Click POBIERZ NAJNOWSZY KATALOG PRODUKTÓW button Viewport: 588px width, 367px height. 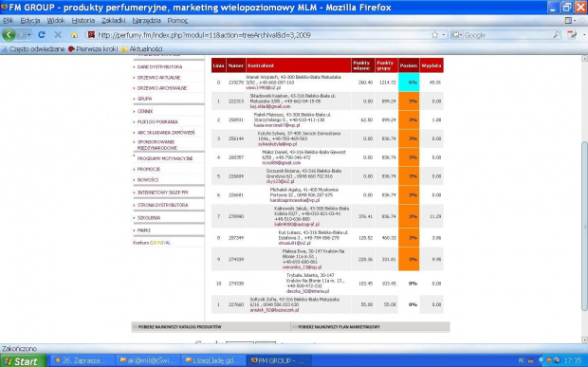click(211, 327)
